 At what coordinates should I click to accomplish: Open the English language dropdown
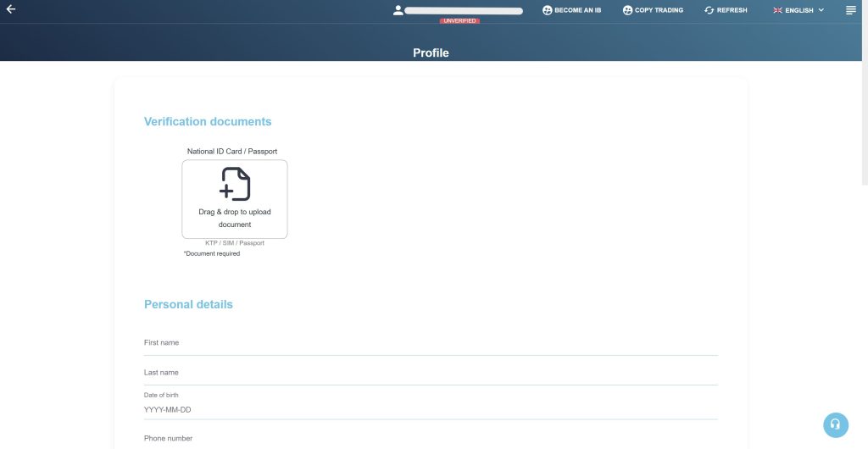tap(799, 10)
